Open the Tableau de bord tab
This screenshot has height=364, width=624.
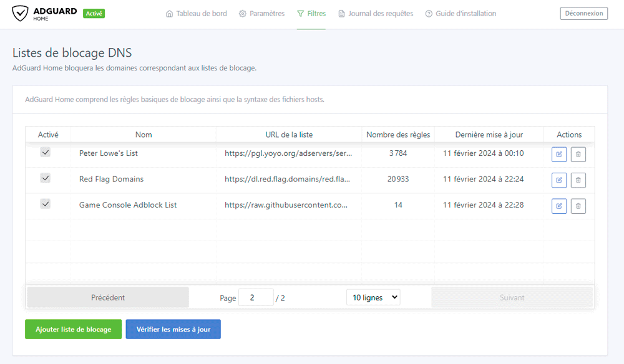point(196,14)
